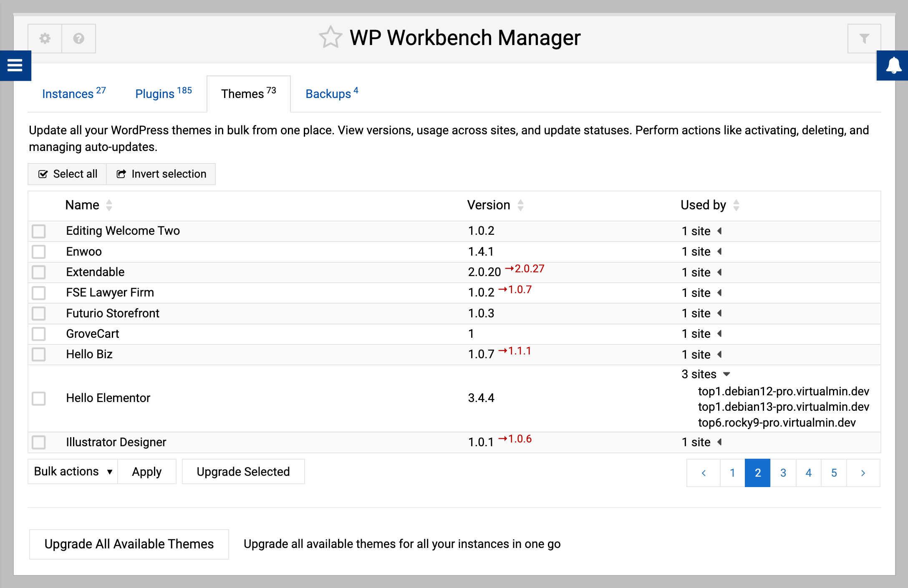Expand sites list for Enwoo

coord(719,251)
